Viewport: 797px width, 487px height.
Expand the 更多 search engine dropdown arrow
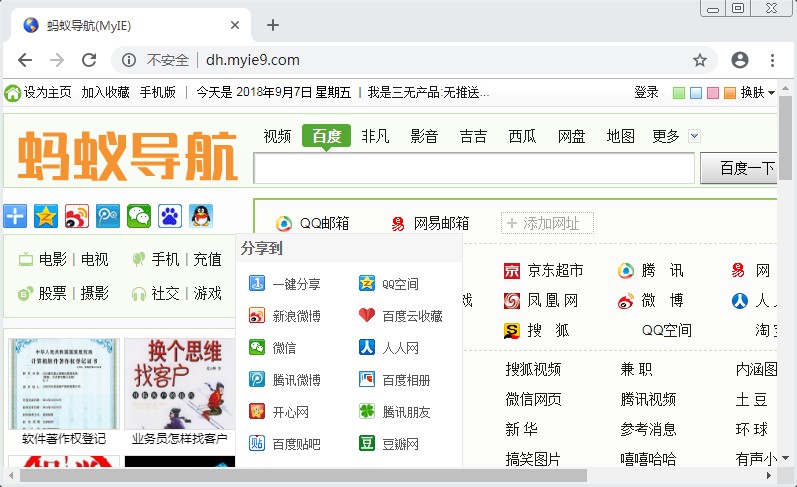[694, 136]
